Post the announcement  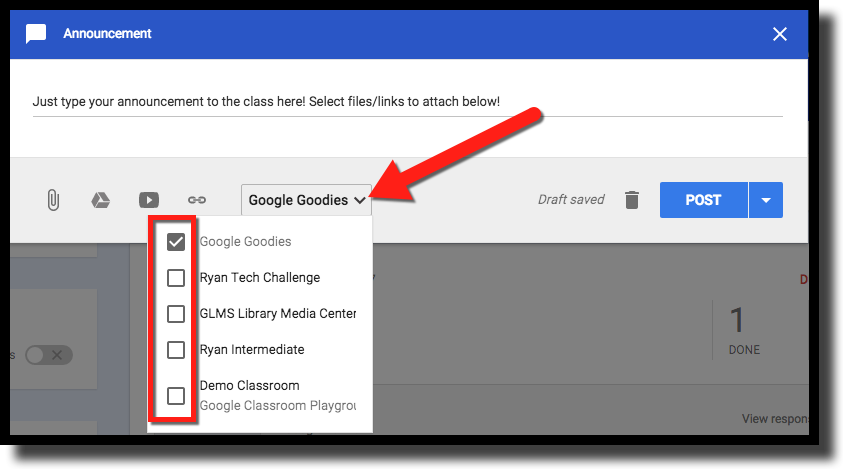click(703, 200)
